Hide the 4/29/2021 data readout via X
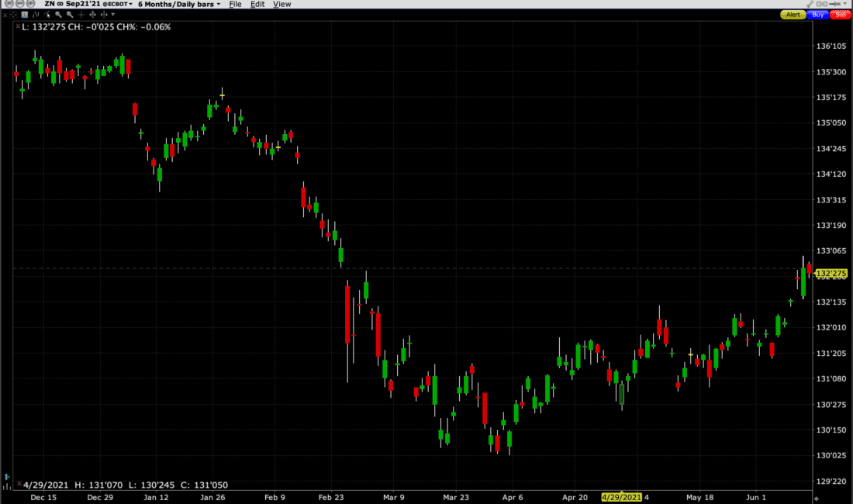 [19, 483]
